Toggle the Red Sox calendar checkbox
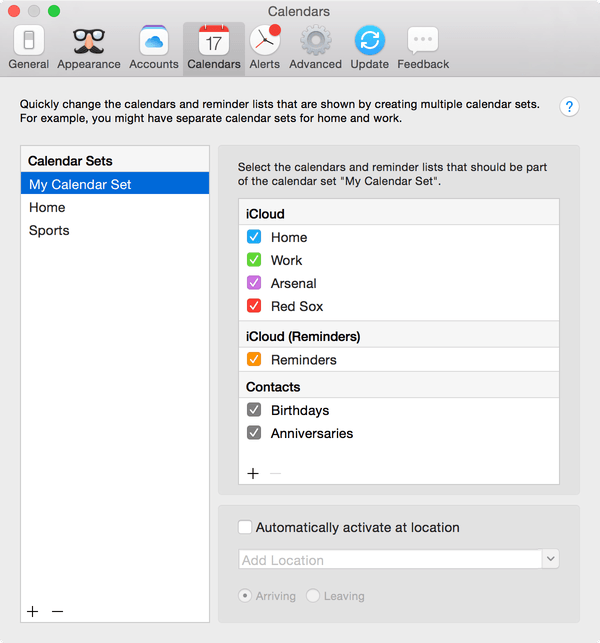 click(x=254, y=306)
